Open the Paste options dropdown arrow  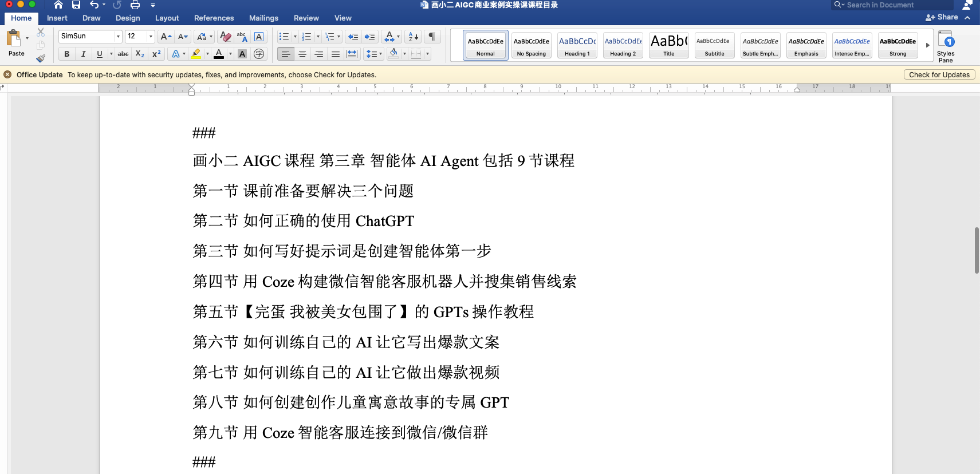coord(27,38)
